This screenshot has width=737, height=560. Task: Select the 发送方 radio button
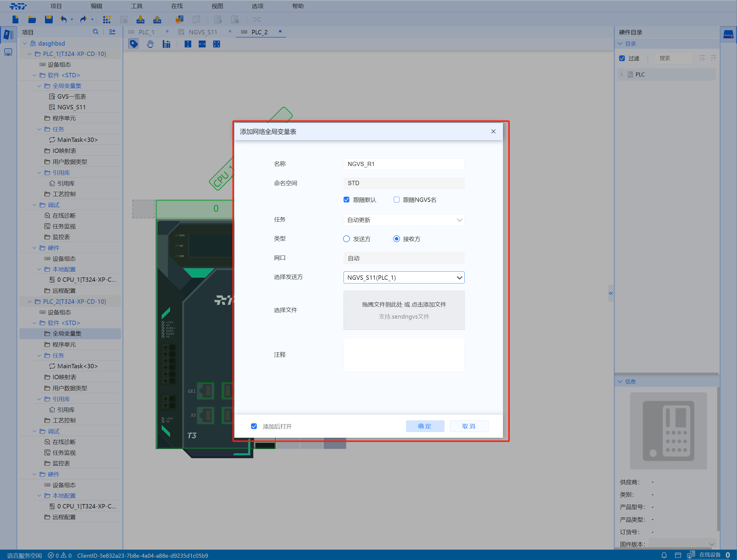point(346,239)
